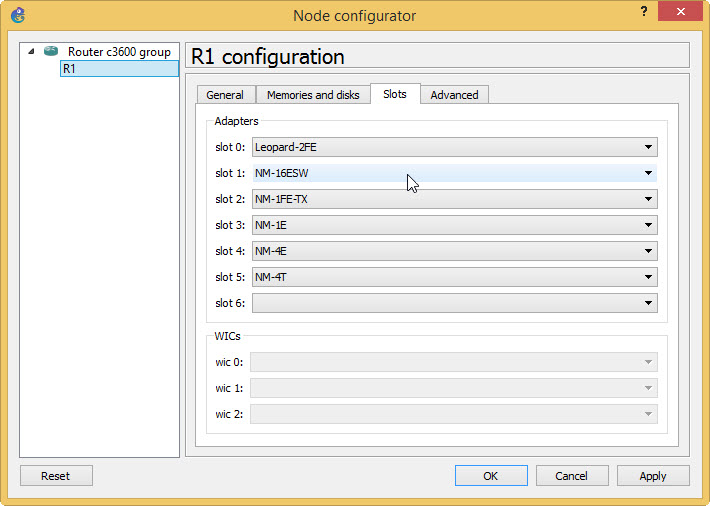The width and height of the screenshot is (710, 506).
Task: Click the 'slot 1:' label
Action: coord(230,173)
